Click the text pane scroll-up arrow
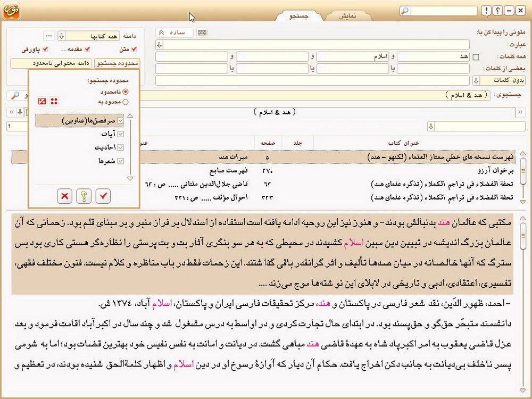 coord(523,218)
